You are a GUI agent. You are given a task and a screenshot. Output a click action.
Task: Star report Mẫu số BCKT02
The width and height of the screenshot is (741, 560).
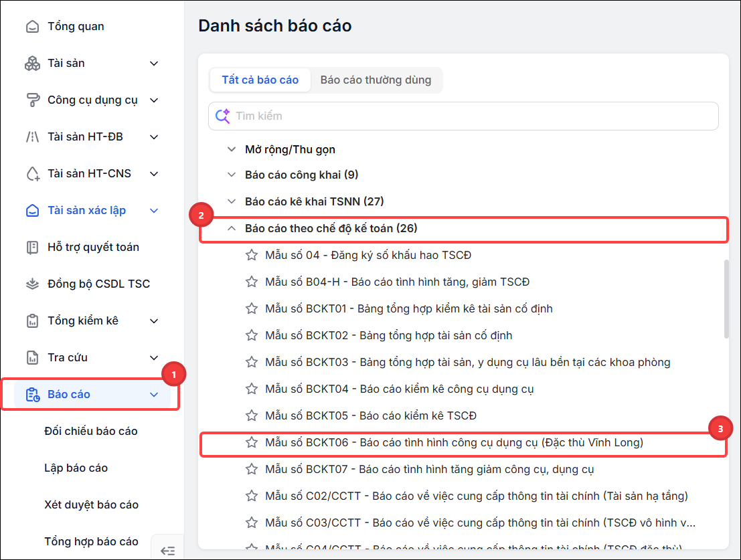(x=252, y=336)
